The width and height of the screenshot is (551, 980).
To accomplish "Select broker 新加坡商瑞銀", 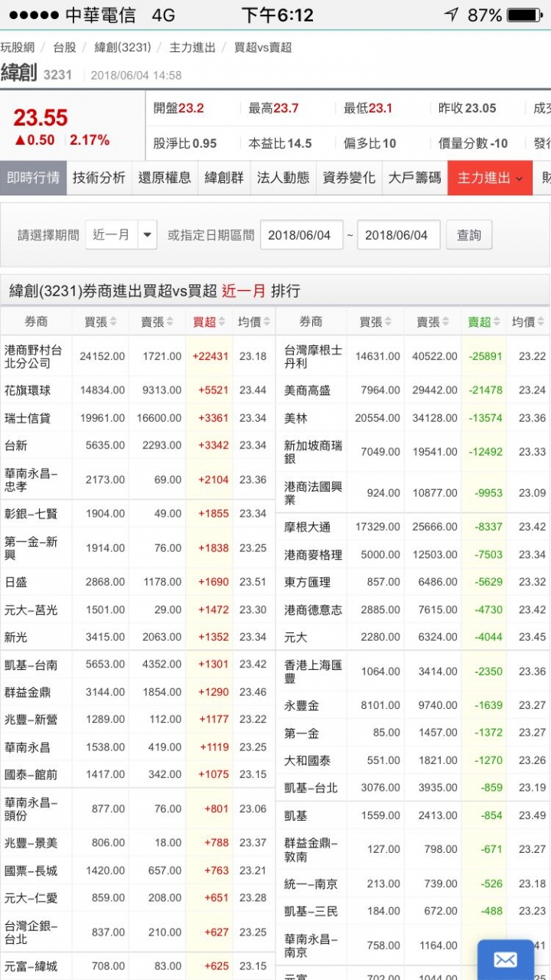I will 314,452.
